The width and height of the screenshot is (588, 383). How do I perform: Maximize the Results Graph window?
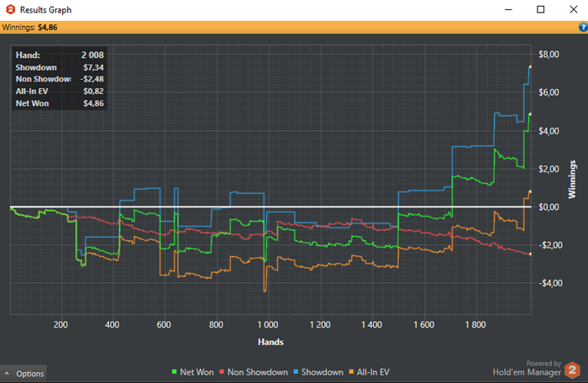[540, 9]
